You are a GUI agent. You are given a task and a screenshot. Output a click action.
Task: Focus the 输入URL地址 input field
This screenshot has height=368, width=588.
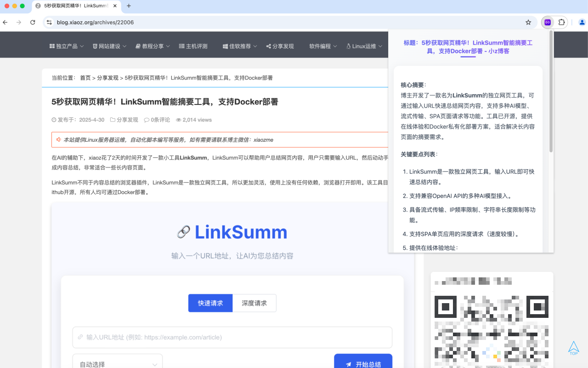pos(232,337)
